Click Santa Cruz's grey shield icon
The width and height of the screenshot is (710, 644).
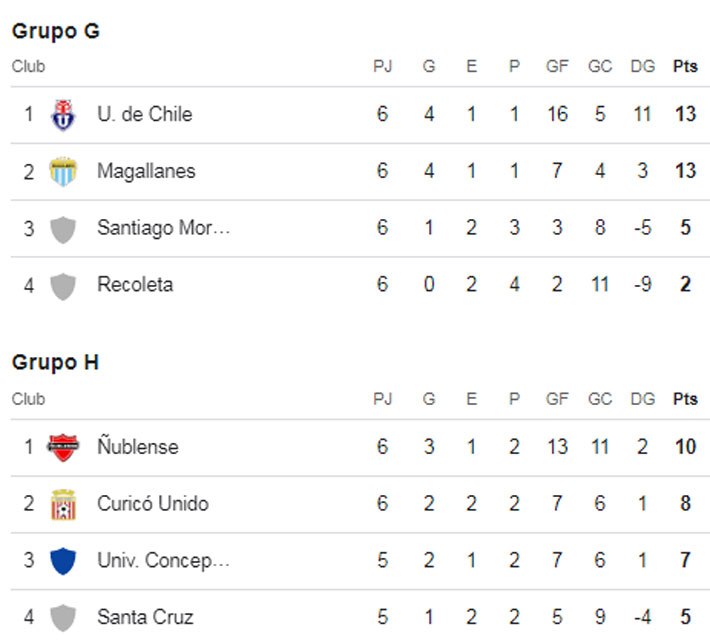tap(63, 618)
